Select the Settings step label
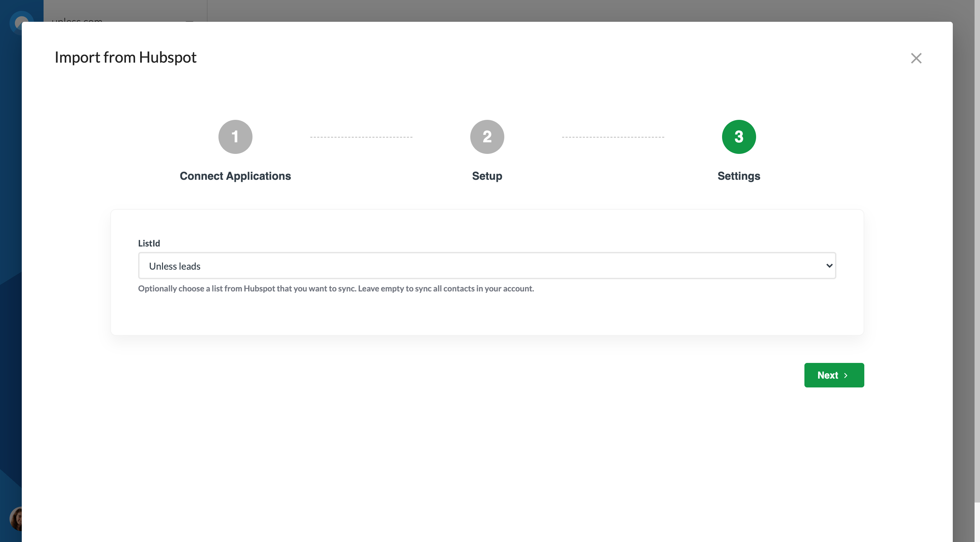The height and width of the screenshot is (542, 980). tap(738, 176)
